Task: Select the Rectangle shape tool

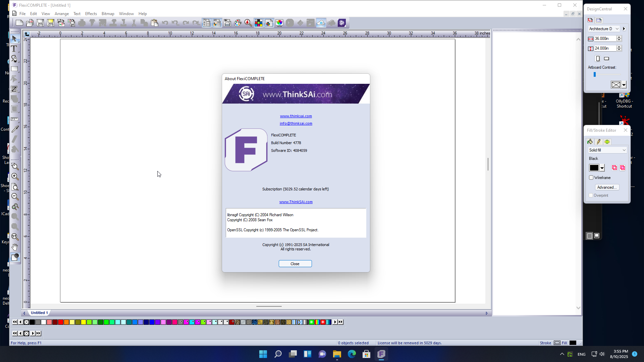Action: [14, 69]
